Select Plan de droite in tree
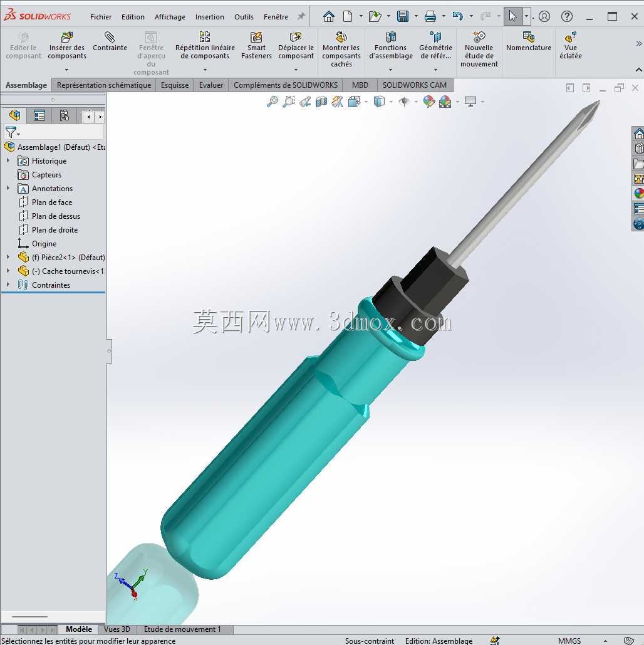The height and width of the screenshot is (645, 644). [x=55, y=230]
